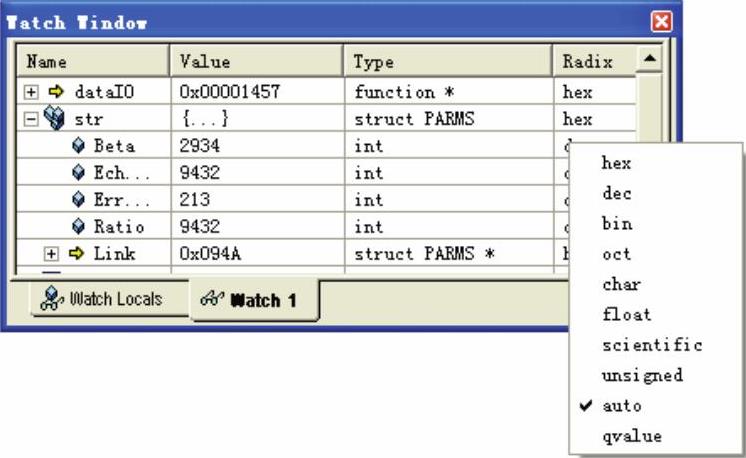Choose dec from the radix menu

pyautogui.click(x=617, y=194)
